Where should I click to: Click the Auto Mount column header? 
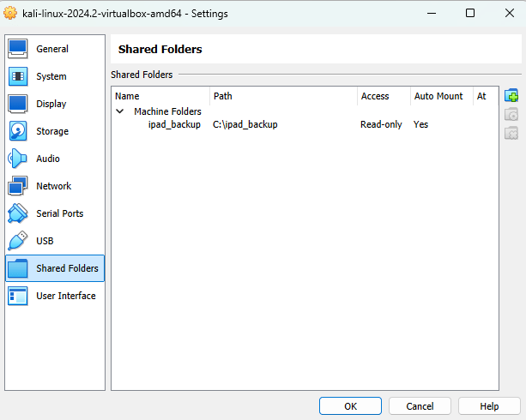pyautogui.click(x=438, y=96)
